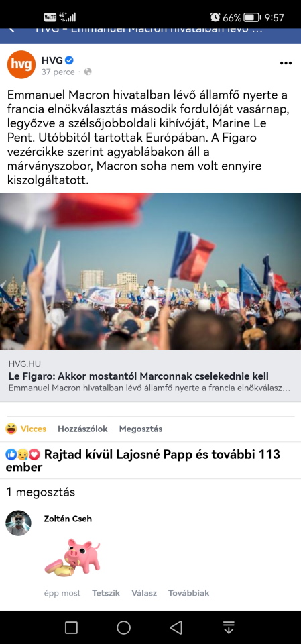This screenshot has height=644, width=301.
Task: Open Zoltán Cseh's profile picture
Action: click(x=18, y=523)
